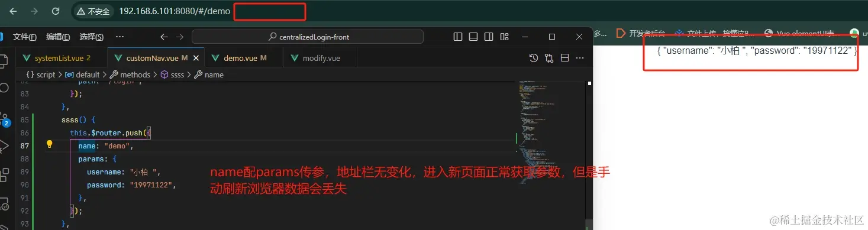Open the Vue elementUI bookmark

coord(802,33)
